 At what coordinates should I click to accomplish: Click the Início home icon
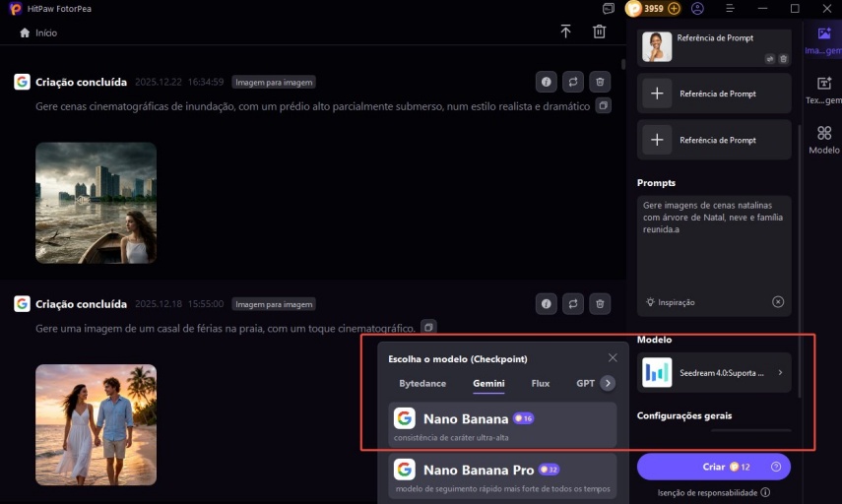point(25,32)
